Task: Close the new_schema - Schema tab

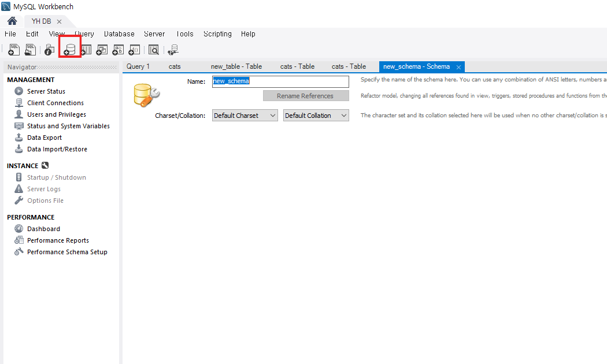Action: [458, 67]
